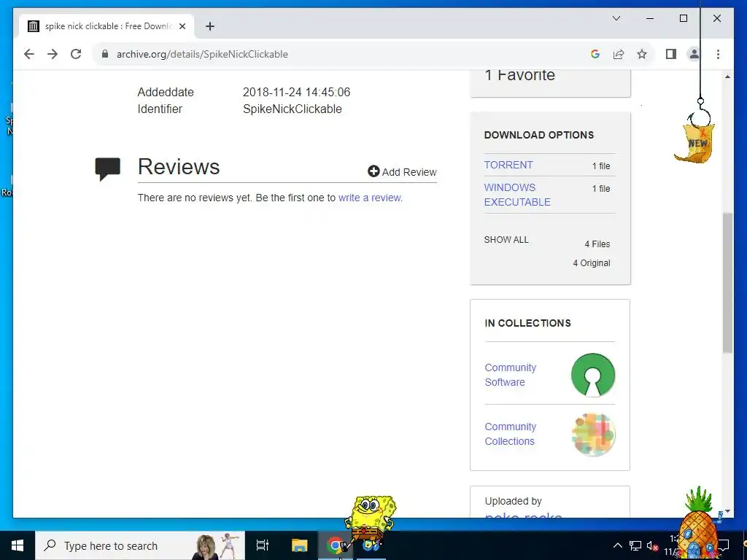Click the scrollbar down arrow

pos(727,511)
